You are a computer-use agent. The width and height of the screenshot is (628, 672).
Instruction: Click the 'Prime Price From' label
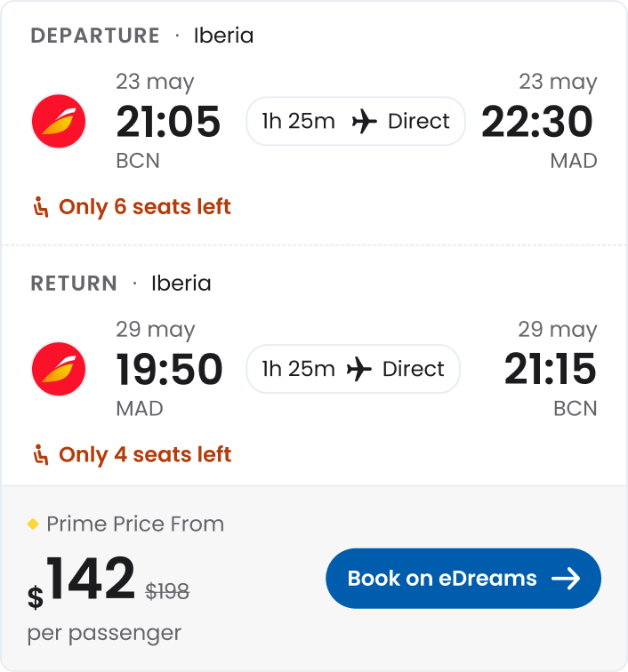click(x=135, y=524)
